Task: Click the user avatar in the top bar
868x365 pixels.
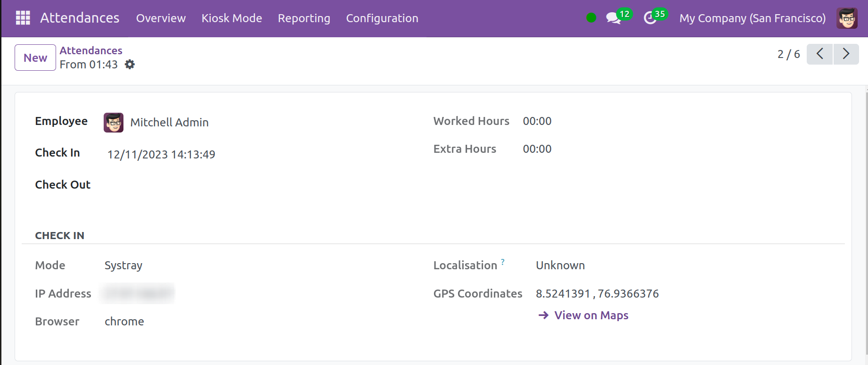Action: (846, 18)
